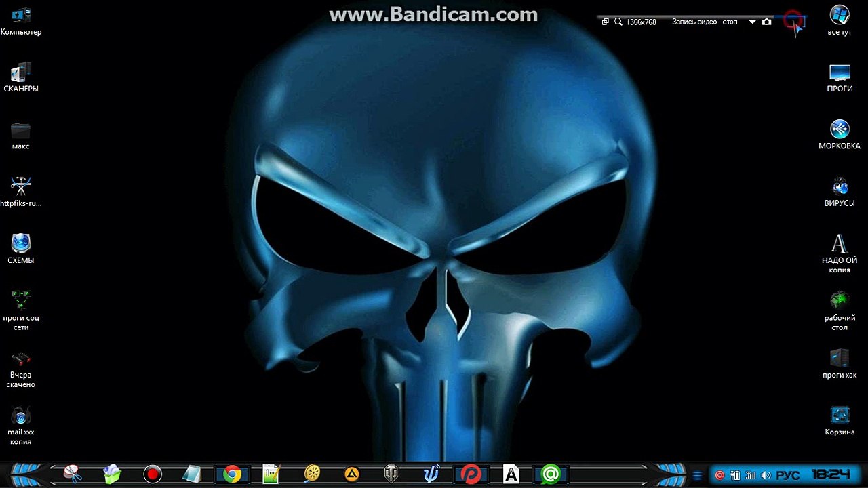The image size is (868, 488).
Task: Select the НАДО ОЙ копия icon
Action: click(x=840, y=254)
